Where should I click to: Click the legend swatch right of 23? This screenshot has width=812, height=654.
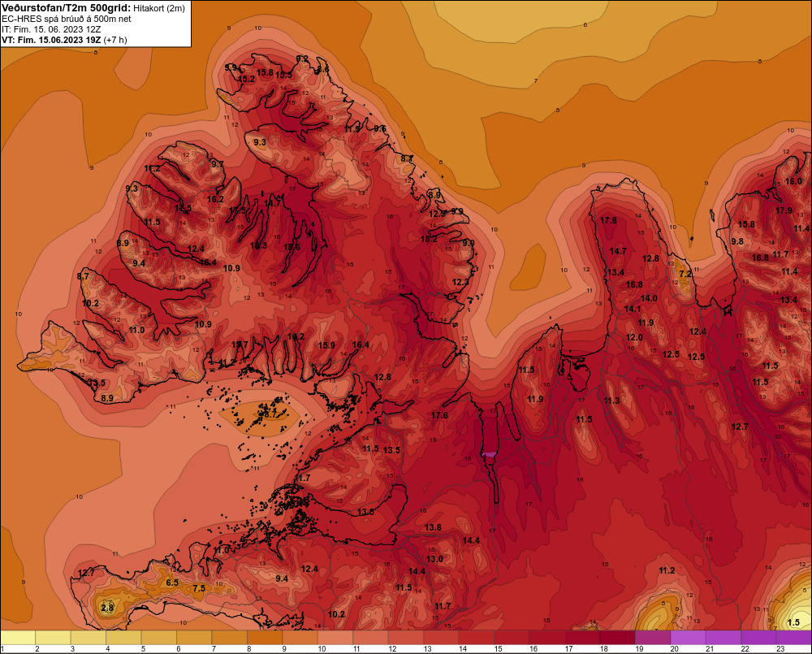point(794,638)
